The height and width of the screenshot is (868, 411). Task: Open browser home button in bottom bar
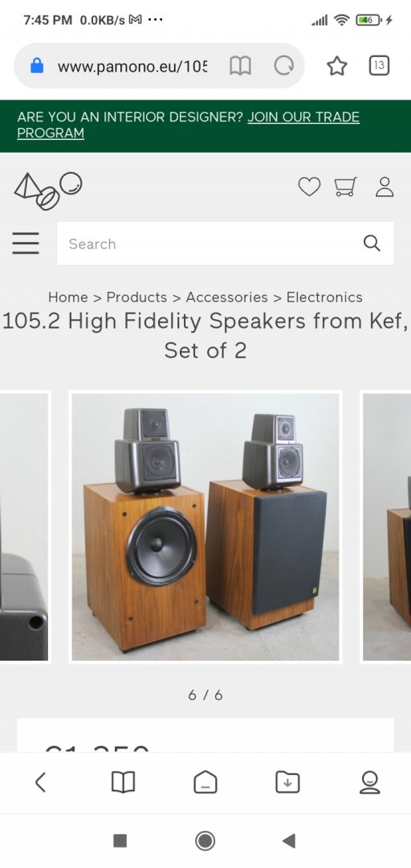coord(205,782)
